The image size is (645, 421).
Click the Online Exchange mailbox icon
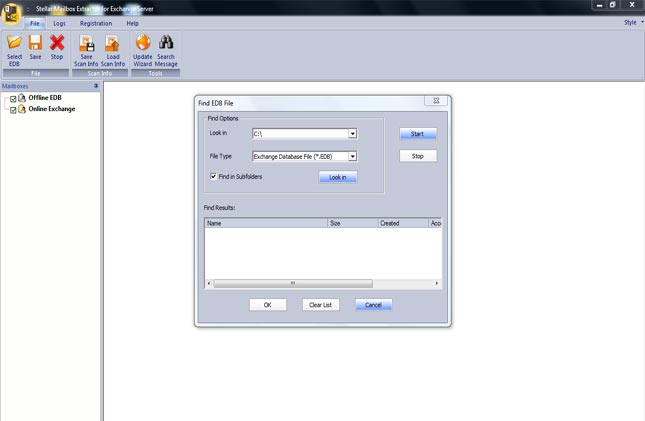click(x=22, y=109)
